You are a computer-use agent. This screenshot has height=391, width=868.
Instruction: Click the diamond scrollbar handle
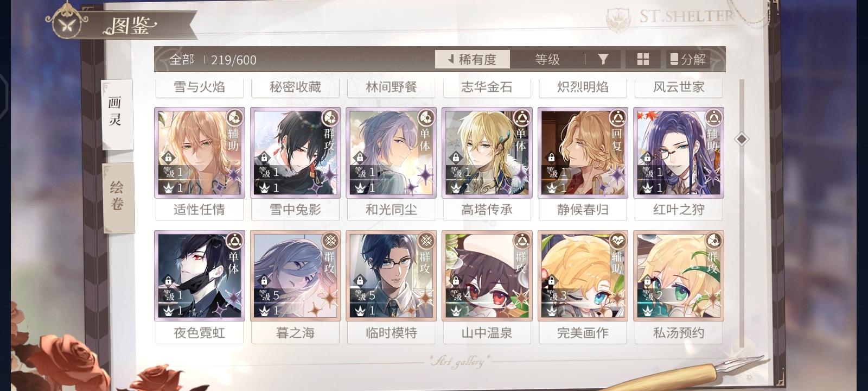742,139
